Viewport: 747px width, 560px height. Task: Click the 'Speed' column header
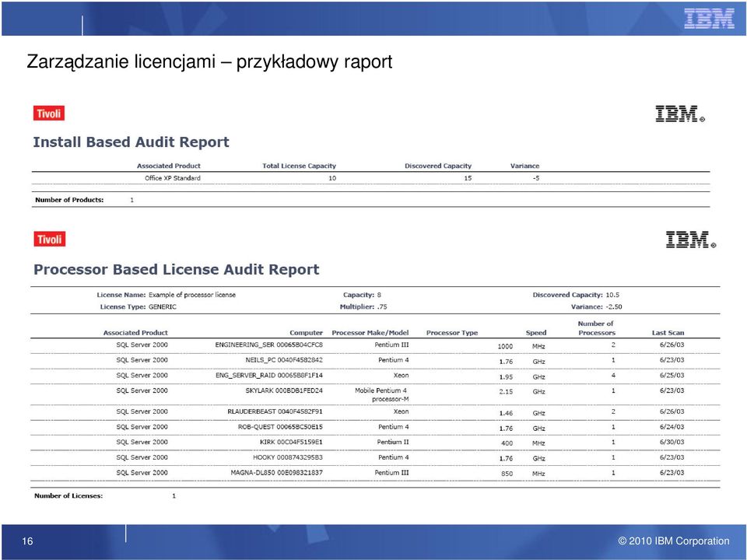click(536, 333)
